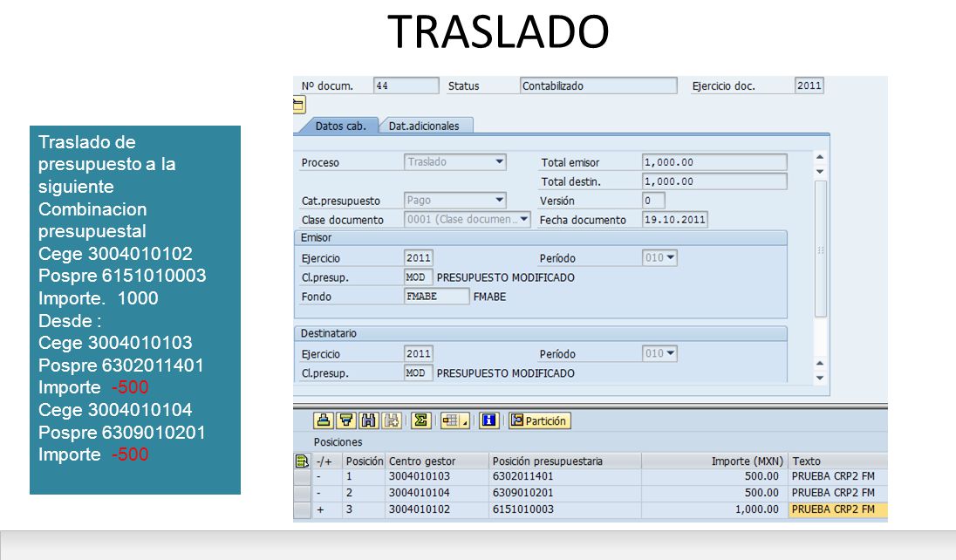Image resolution: width=956 pixels, height=560 pixels.
Task: Click cell 6309010201 in the table
Action: (x=564, y=493)
